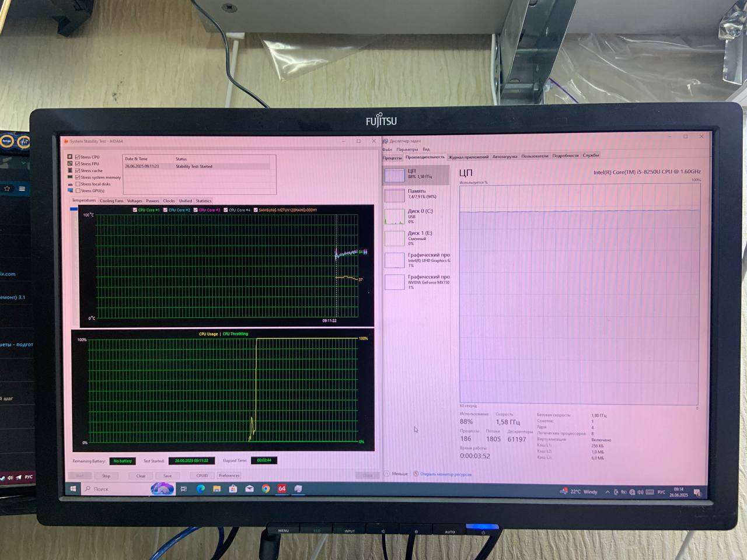Image resolution: width=747 pixels, height=560 pixels.
Task: Click the Windows Start button
Action: coord(74,489)
